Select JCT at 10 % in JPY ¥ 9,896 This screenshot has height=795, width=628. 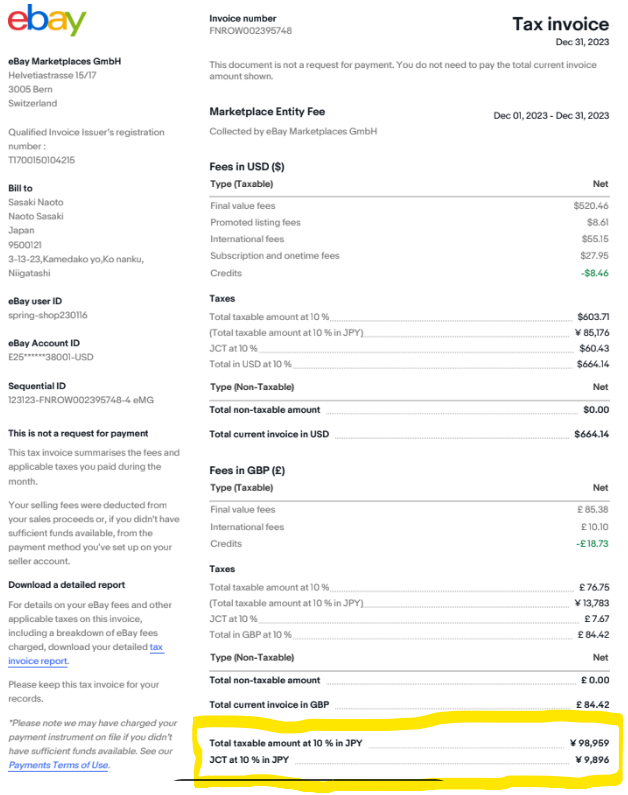592,760
